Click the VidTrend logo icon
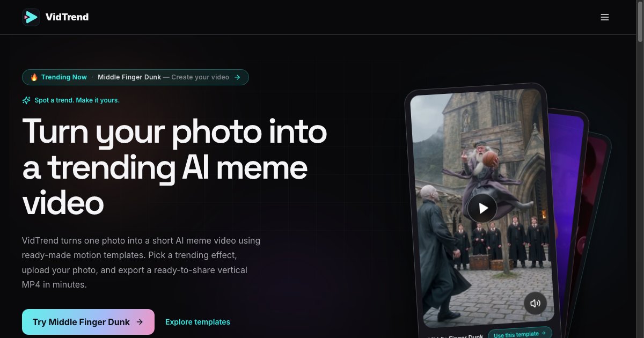The height and width of the screenshot is (338, 644). pyautogui.click(x=31, y=17)
